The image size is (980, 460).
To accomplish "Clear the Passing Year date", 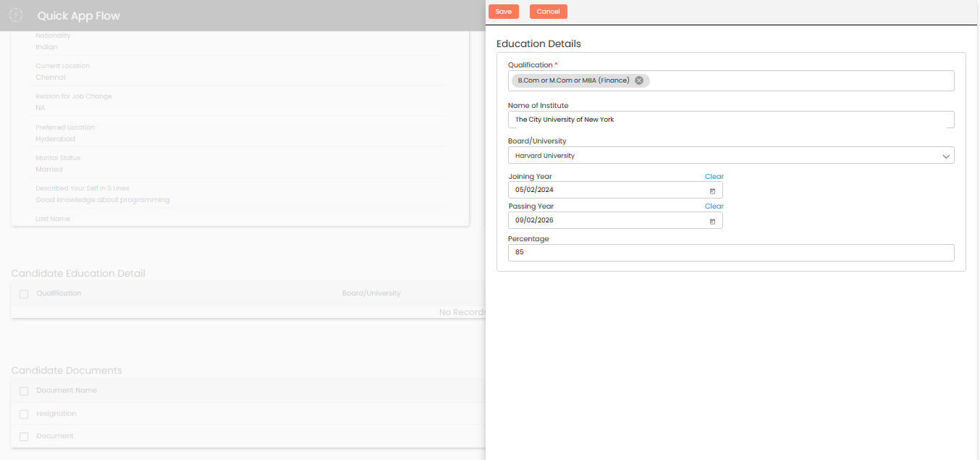I will click(x=714, y=206).
